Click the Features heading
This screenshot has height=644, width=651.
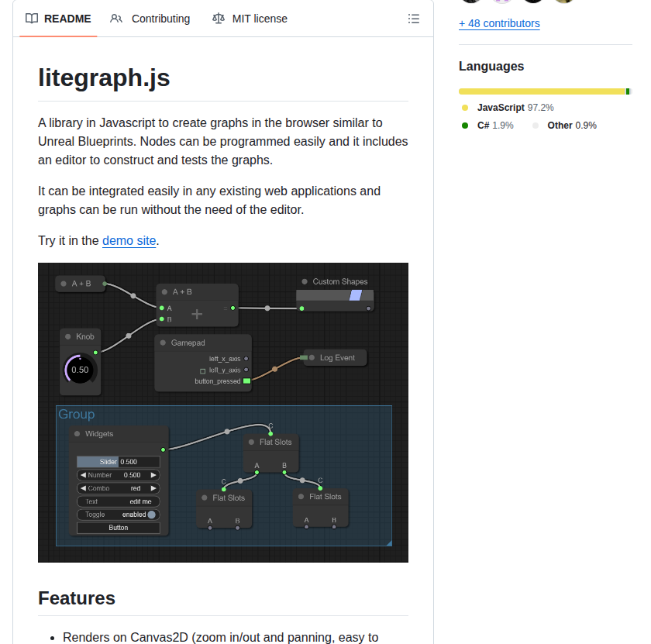(77, 598)
